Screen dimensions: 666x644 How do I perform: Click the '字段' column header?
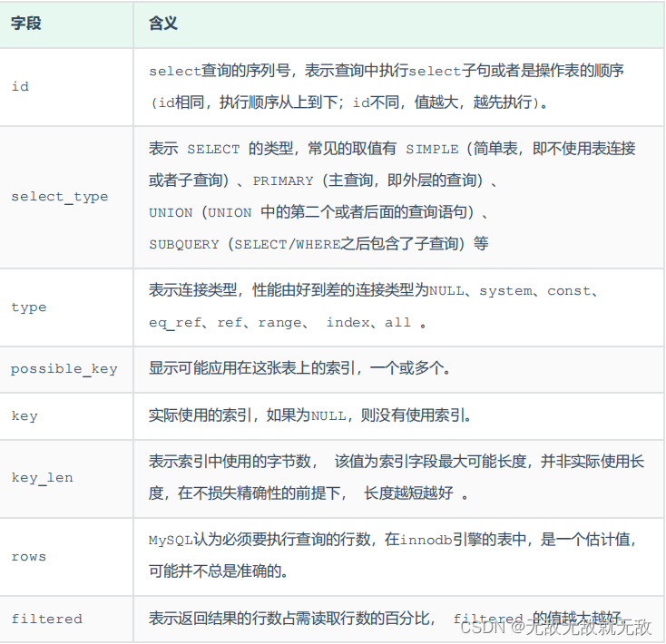click(x=66, y=24)
